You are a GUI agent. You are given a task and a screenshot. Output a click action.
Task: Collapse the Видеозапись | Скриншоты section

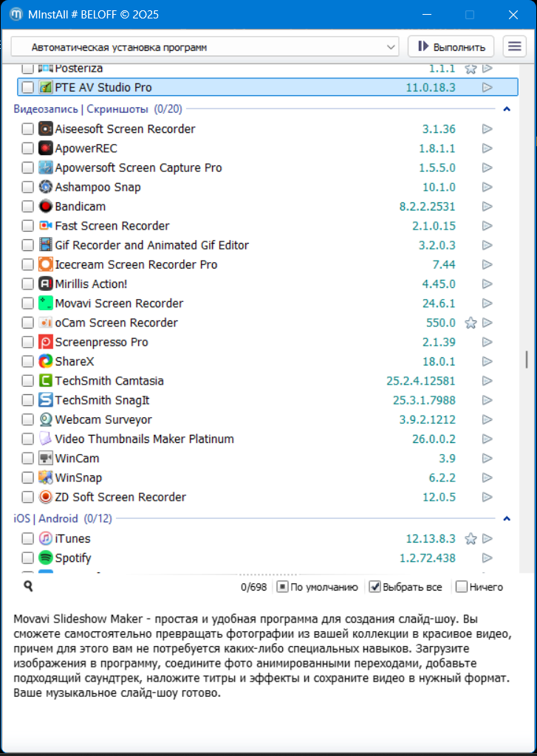pos(507,109)
